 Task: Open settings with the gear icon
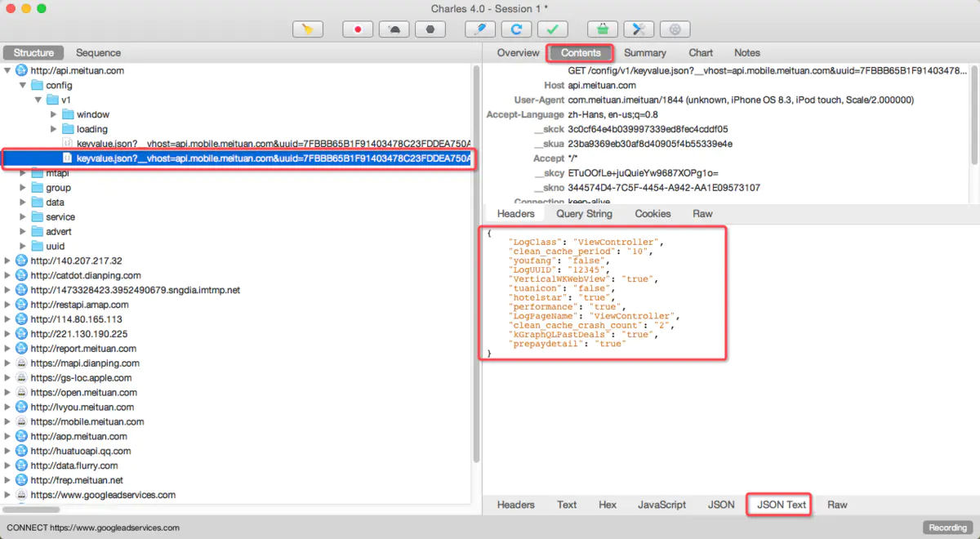click(x=675, y=29)
